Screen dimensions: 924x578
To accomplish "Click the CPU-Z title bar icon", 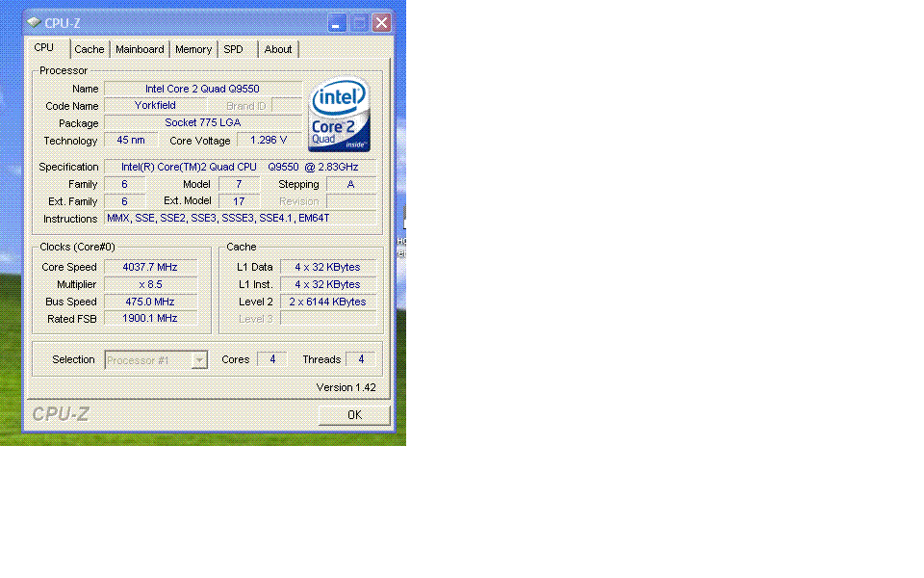I will [34, 22].
